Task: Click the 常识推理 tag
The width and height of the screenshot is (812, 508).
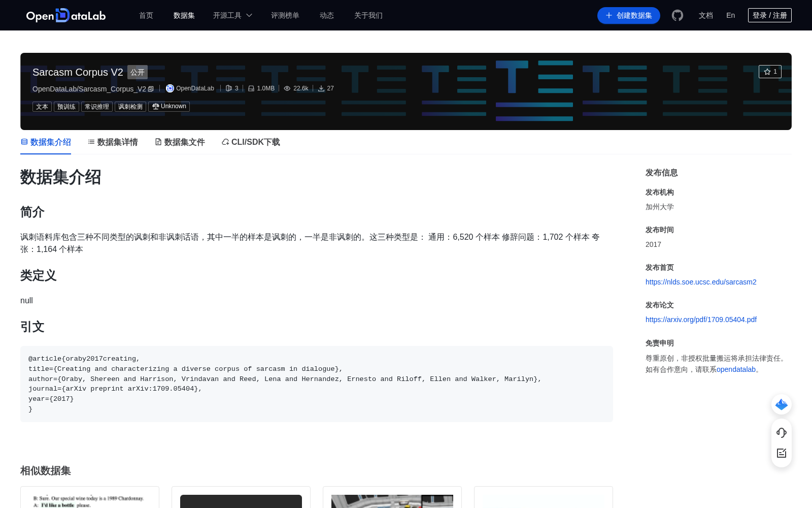Action: click(x=97, y=107)
